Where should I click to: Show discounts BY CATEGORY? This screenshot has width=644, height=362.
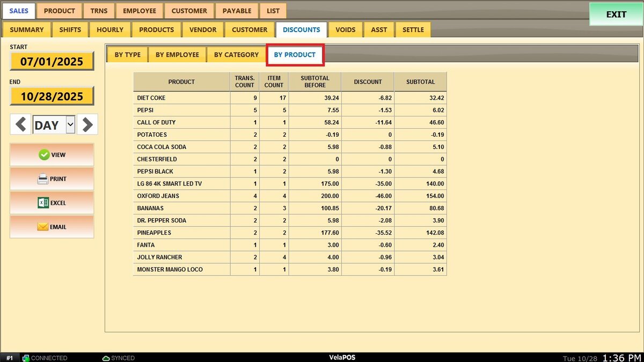pos(236,55)
